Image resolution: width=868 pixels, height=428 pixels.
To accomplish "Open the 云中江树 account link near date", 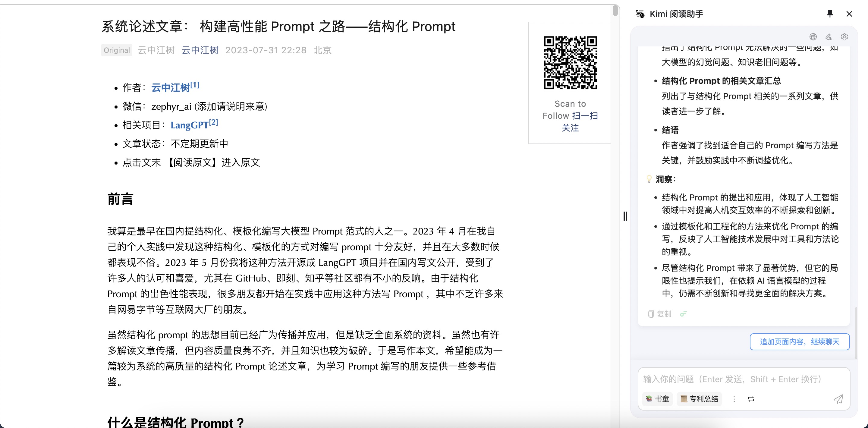I will (200, 50).
